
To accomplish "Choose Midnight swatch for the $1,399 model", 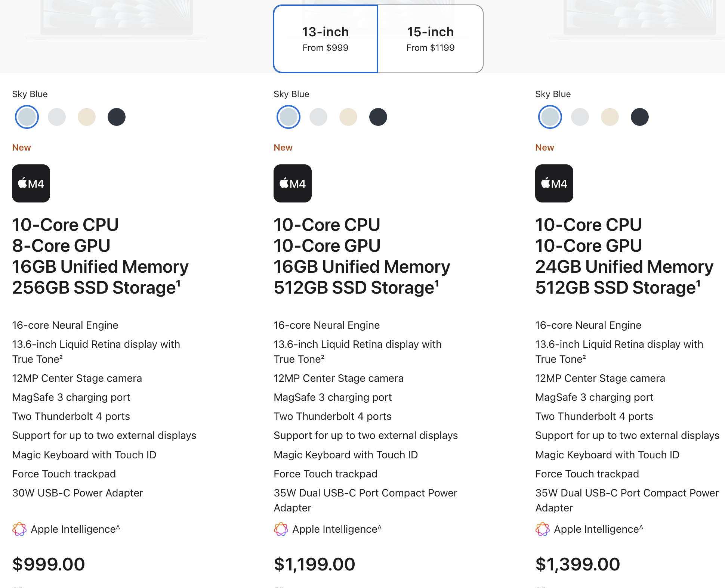I will (x=640, y=117).
